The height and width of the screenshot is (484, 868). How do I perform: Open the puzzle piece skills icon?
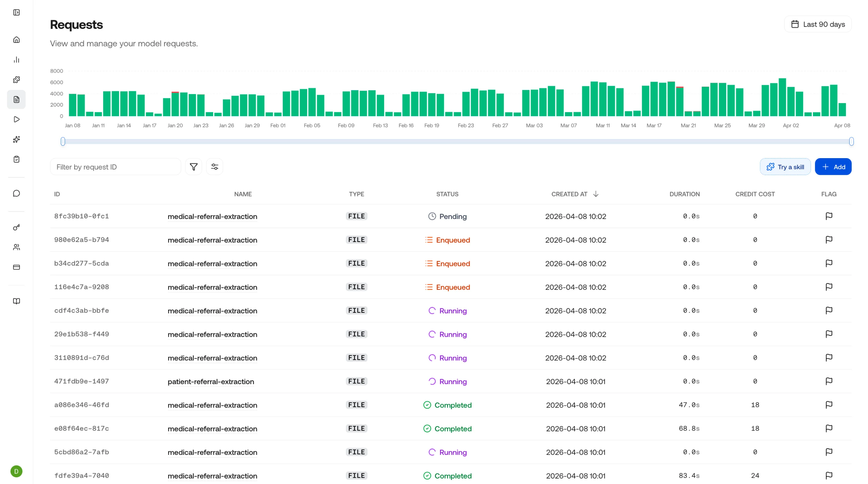16,79
